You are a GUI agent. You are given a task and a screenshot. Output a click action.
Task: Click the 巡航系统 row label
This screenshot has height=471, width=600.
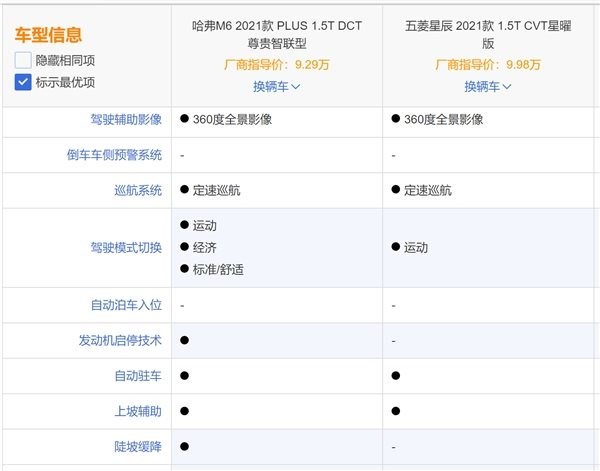[138, 190]
